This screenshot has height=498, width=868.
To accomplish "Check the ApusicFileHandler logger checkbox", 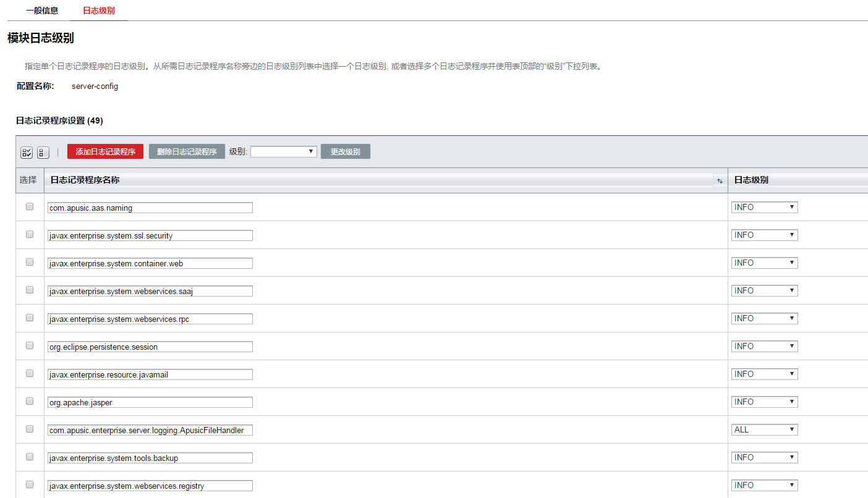I will pos(30,429).
